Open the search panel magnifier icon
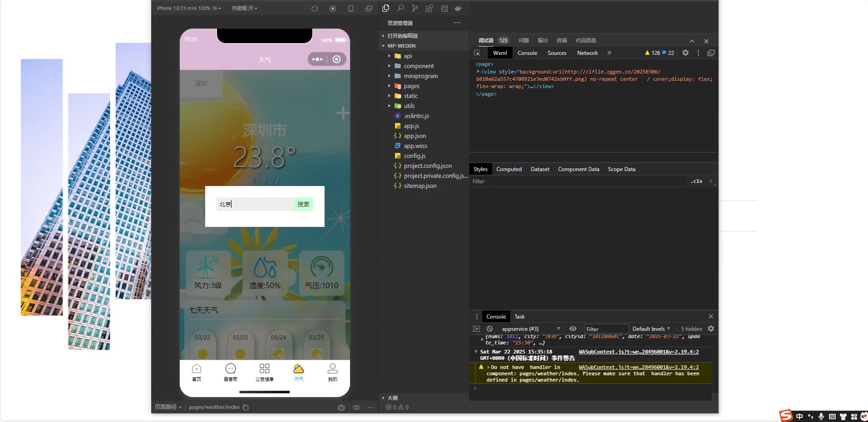The image size is (868, 422). (400, 8)
